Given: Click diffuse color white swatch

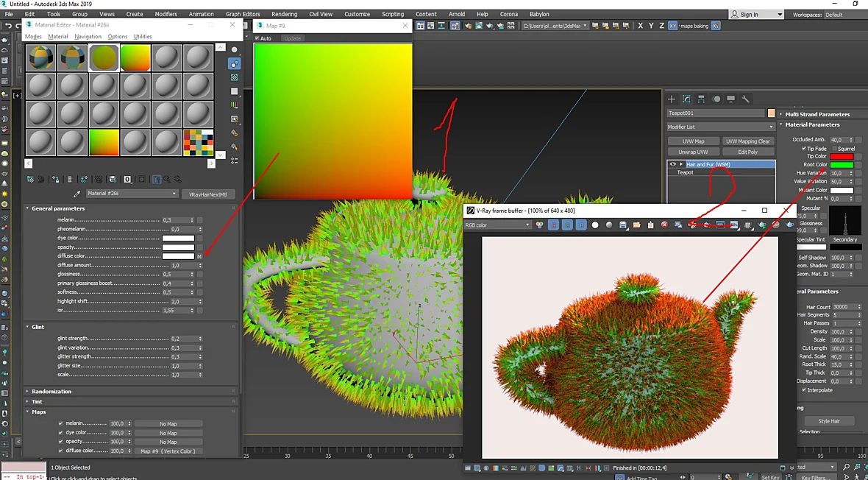Looking at the screenshot, I should tap(178, 256).
